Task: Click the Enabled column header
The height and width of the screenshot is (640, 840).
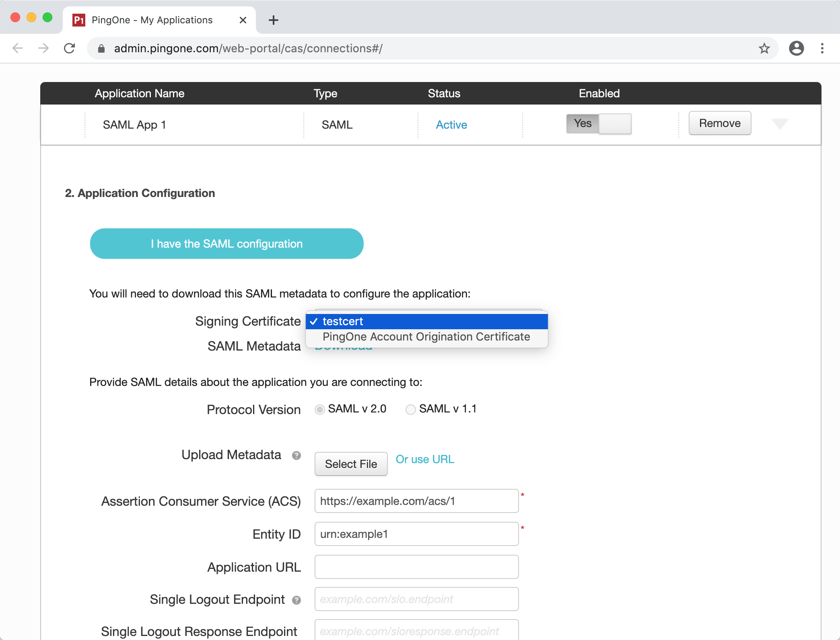Action: coord(599,94)
